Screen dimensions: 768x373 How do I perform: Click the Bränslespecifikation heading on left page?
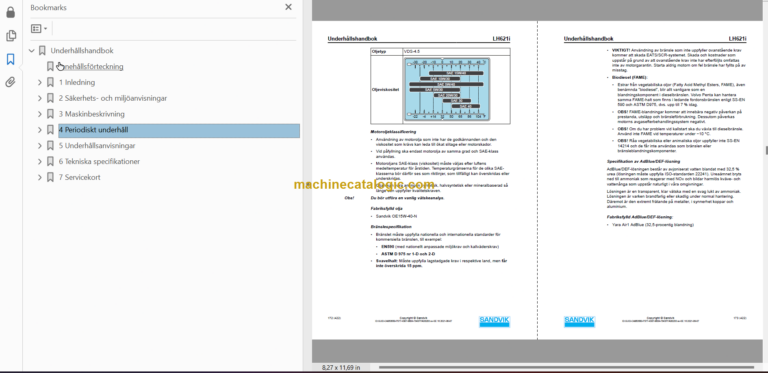click(391, 227)
